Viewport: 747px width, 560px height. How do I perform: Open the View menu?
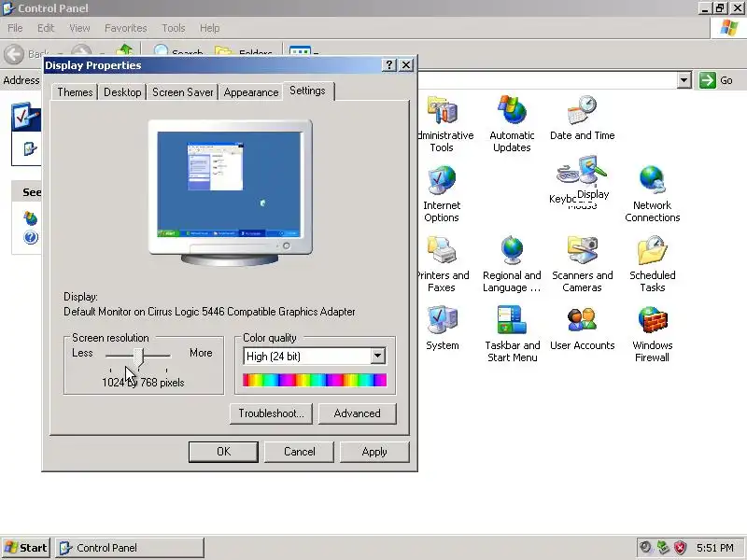pyautogui.click(x=79, y=28)
